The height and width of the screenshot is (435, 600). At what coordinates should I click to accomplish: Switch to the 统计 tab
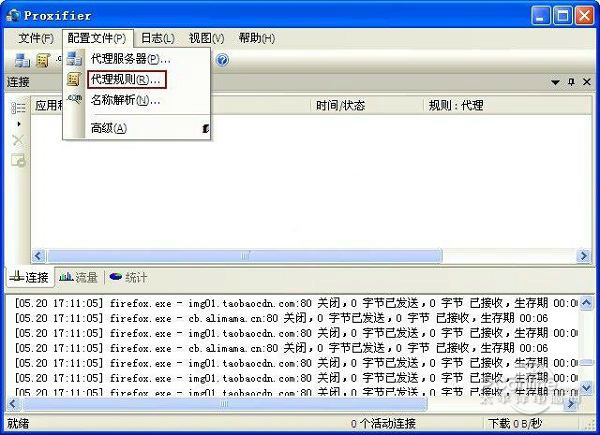128,277
